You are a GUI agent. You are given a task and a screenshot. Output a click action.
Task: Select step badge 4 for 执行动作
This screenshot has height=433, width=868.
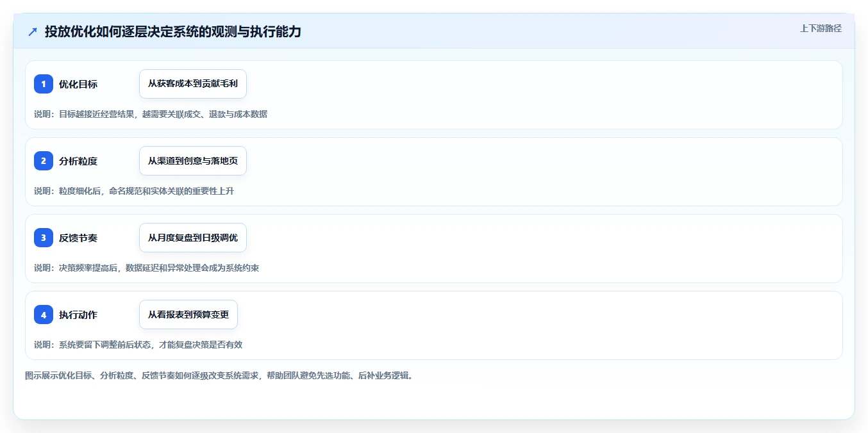tap(44, 315)
